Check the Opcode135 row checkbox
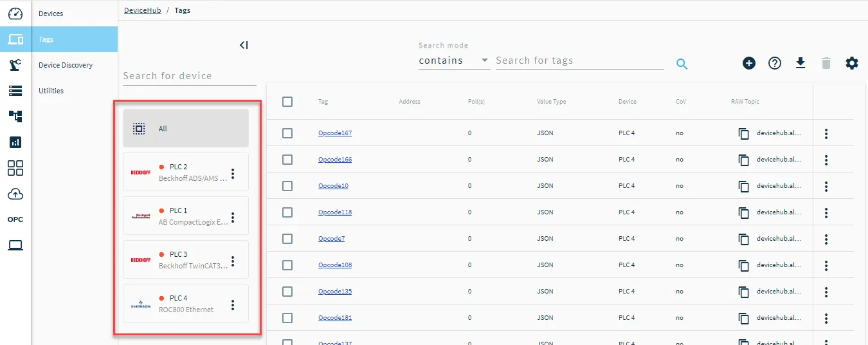 click(287, 292)
